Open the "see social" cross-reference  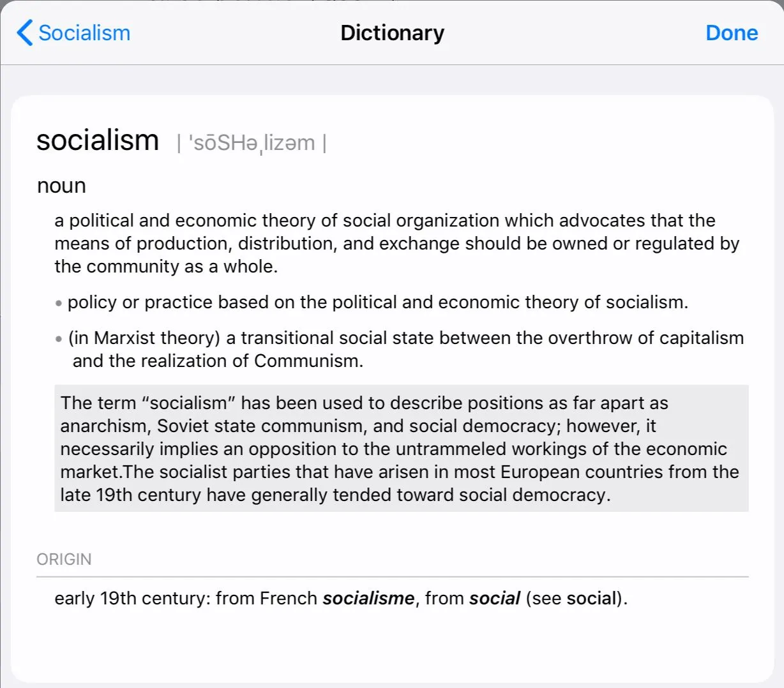(592, 598)
